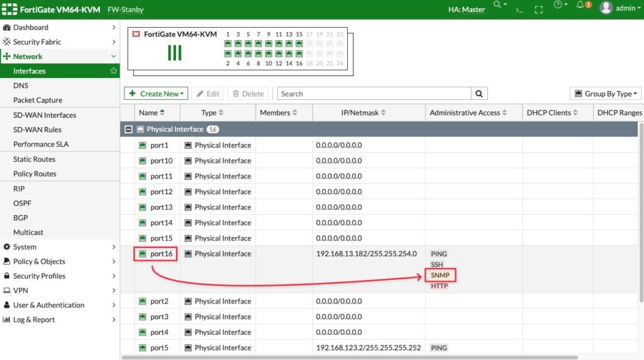Click into the Search input field
Image resolution: width=644 pixels, height=360 pixels.
pyautogui.click(x=374, y=94)
